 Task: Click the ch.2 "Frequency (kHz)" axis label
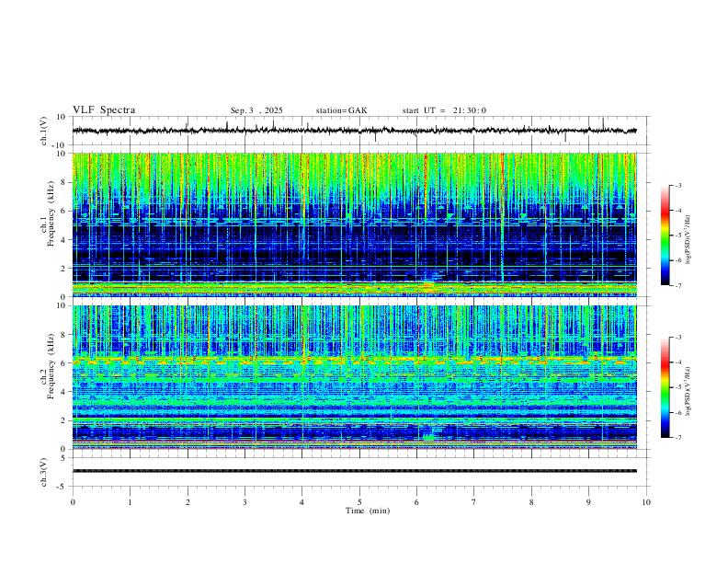51,366
